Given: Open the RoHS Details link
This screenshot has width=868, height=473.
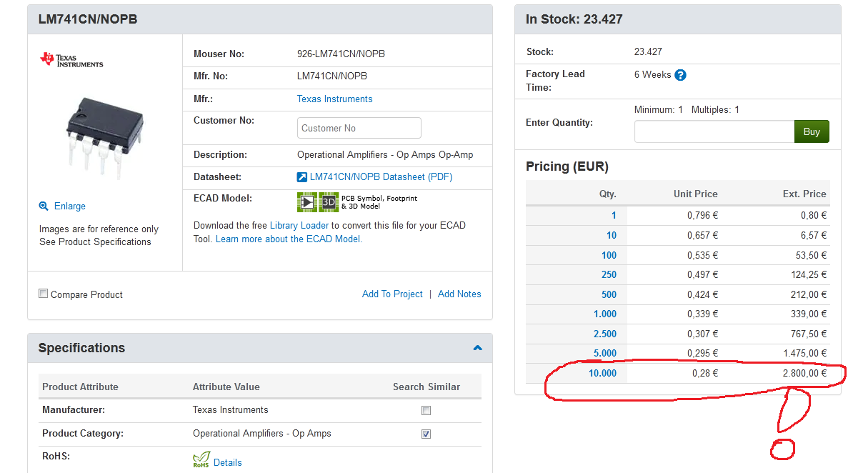Looking at the screenshot, I should 227,462.
